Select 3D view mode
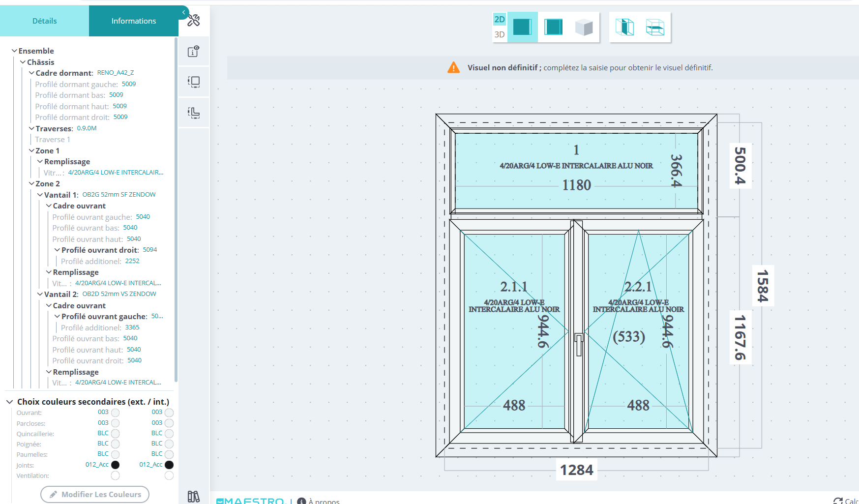Image resolution: width=859 pixels, height=504 pixels. (x=500, y=34)
